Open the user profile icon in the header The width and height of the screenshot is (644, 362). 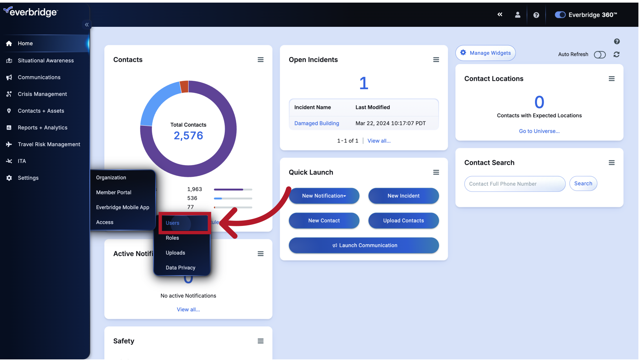point(518,15)
